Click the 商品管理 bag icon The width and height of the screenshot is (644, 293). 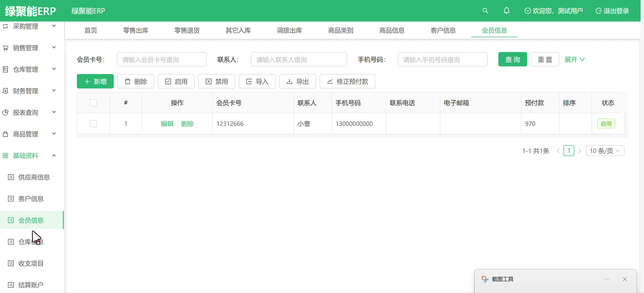tap(6, 134)
